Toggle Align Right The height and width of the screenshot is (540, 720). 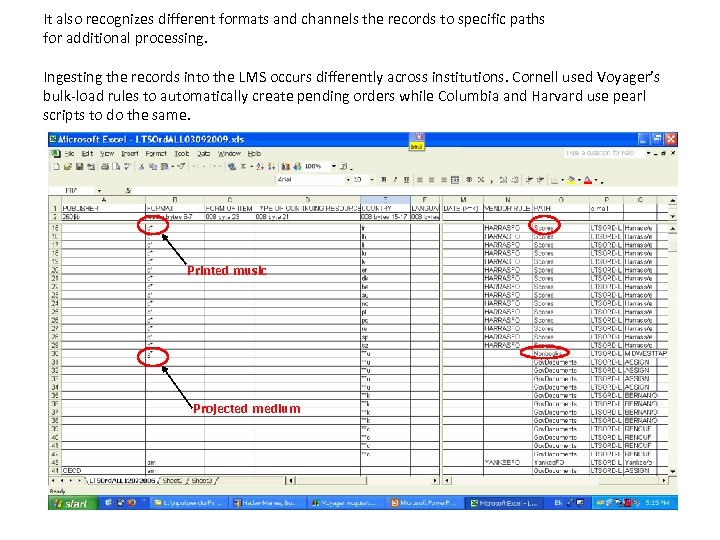444,180
